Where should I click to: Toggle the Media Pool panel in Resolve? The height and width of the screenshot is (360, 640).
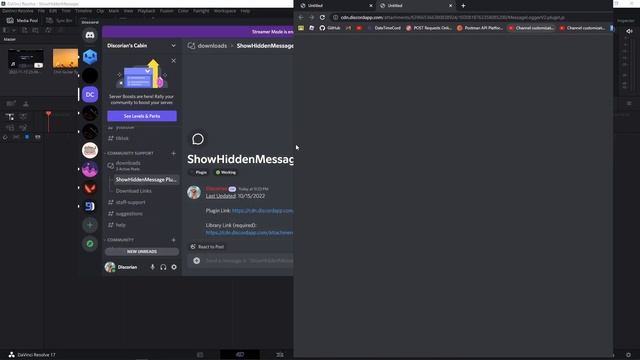pos(22,20)
